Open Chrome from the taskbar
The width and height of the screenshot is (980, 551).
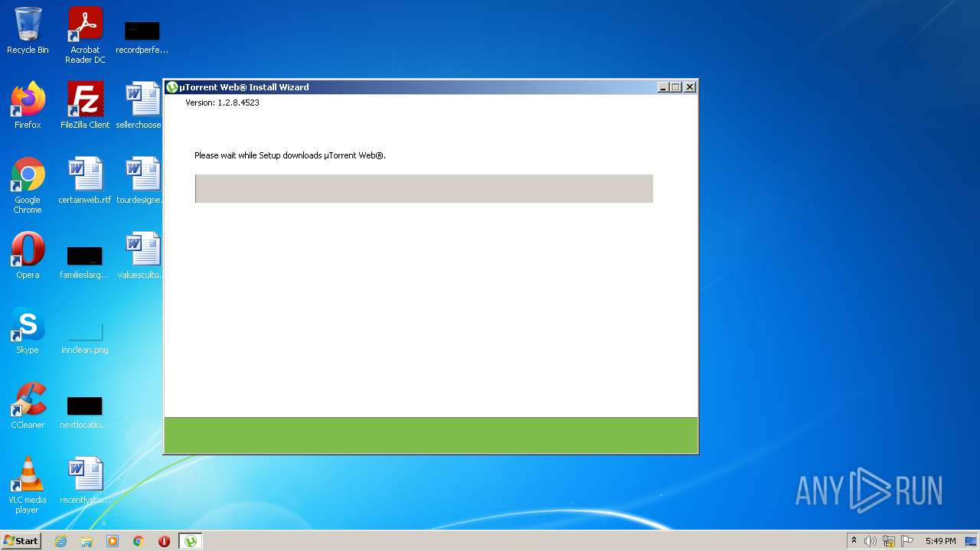pyautogui.click(x=139, y=541)
